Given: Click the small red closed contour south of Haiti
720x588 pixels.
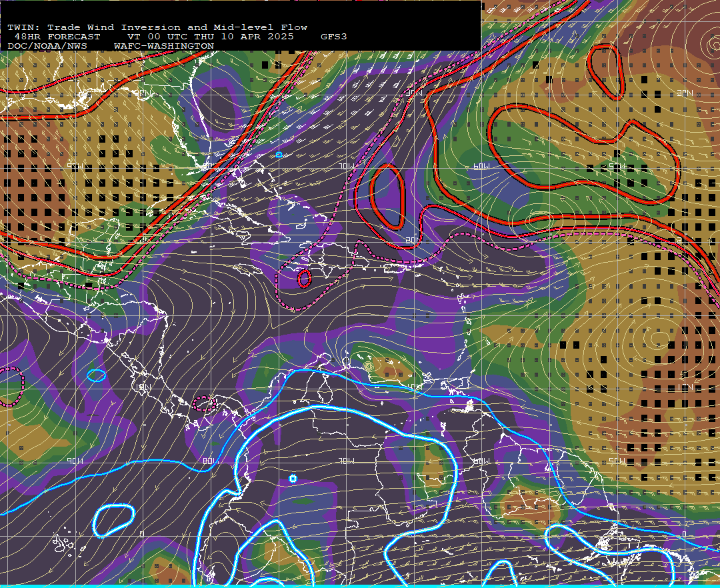Looking at the screenshot, I should (305, 278).
